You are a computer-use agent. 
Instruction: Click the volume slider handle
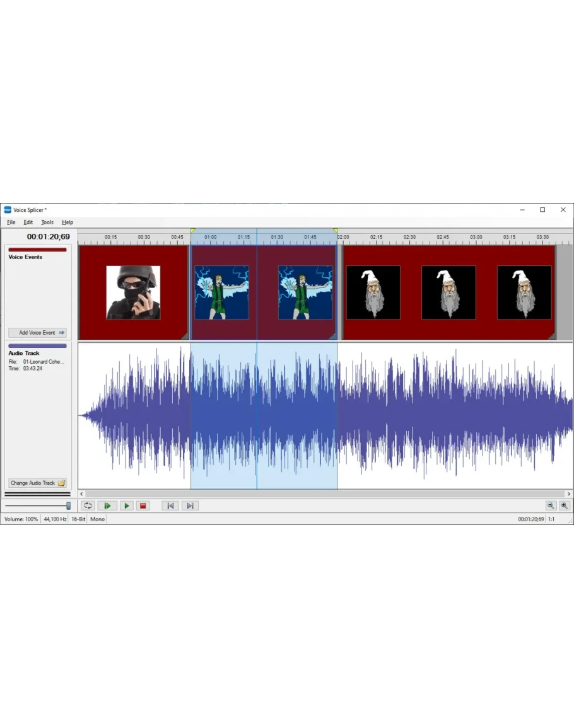coord(69,506)
